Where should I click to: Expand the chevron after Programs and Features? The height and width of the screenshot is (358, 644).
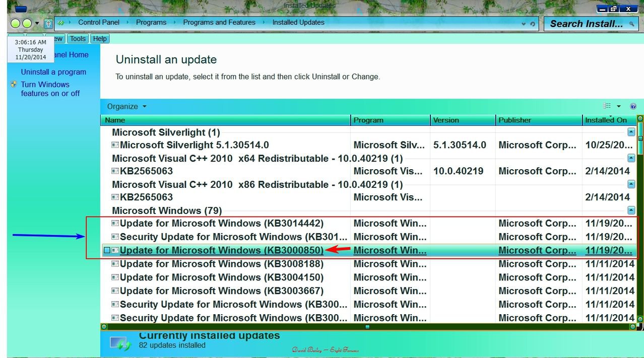[x=264, y=22]
